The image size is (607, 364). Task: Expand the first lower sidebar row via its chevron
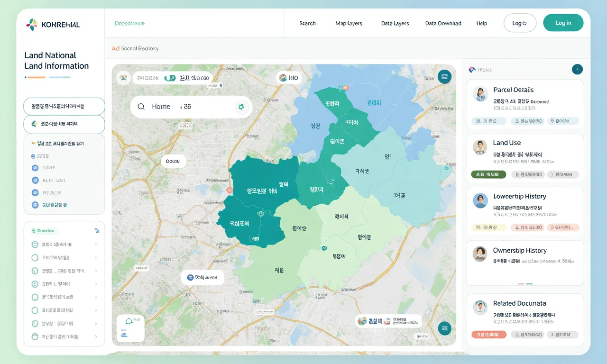point(96,245)
